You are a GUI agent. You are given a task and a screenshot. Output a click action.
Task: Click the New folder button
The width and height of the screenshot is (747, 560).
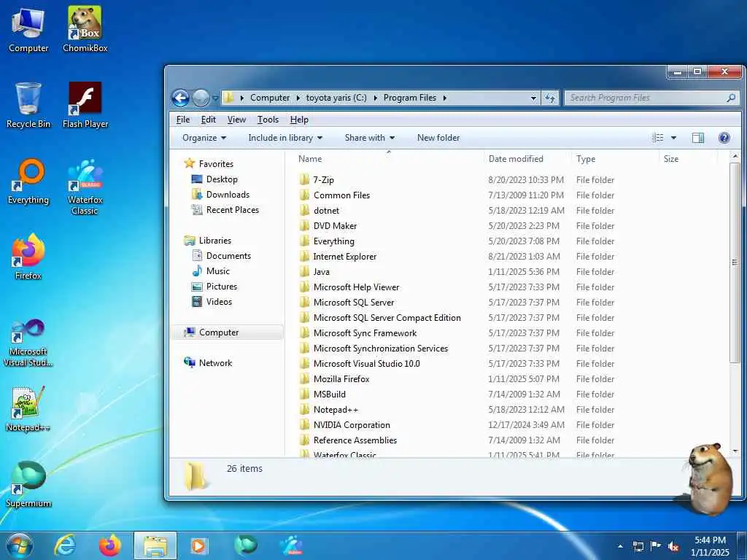click(438, 138)
